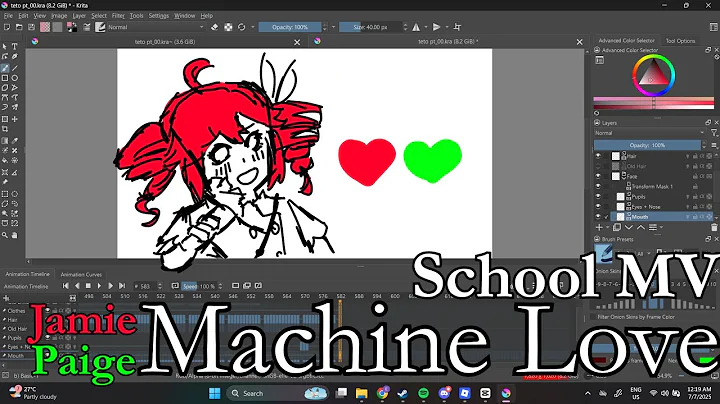The height and width of the screenshot is (404, 720).
Task: Open arrow beside reload preset icon
Action: tap(253, 27)
